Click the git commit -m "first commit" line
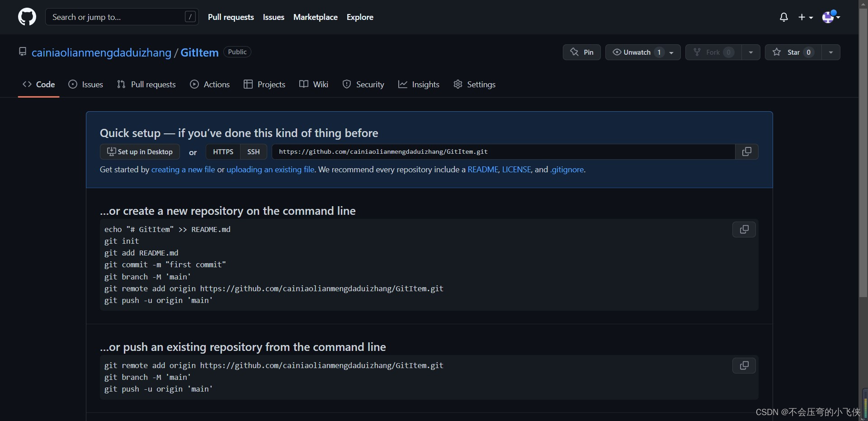868x421 pixels. tap(165, 265)
